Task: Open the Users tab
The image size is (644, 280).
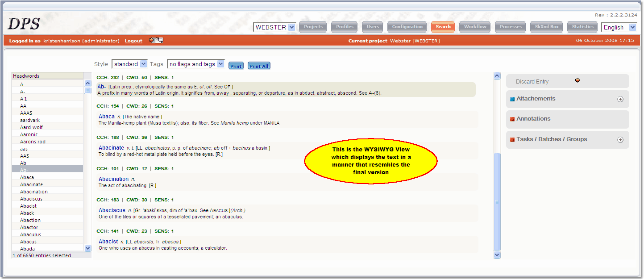Action: pos(373,27)
